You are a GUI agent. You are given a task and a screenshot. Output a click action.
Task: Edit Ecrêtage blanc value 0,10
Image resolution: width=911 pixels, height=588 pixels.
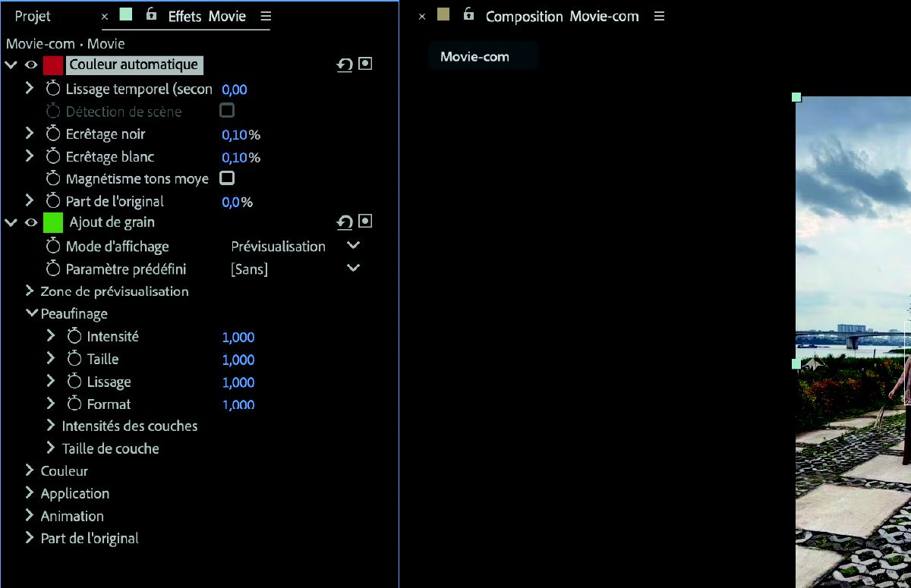coord(235,158)
